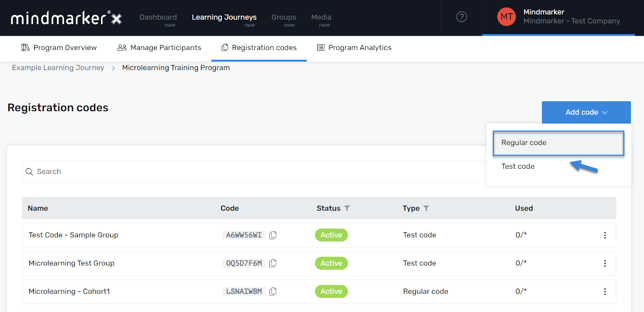
Task: Open Learning Journeys in top navigation
Action: coord(224,17)
